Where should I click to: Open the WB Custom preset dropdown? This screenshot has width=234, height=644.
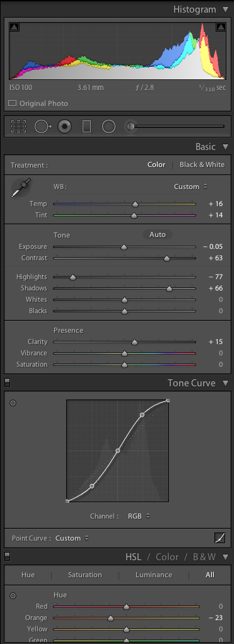coord(190,187)
